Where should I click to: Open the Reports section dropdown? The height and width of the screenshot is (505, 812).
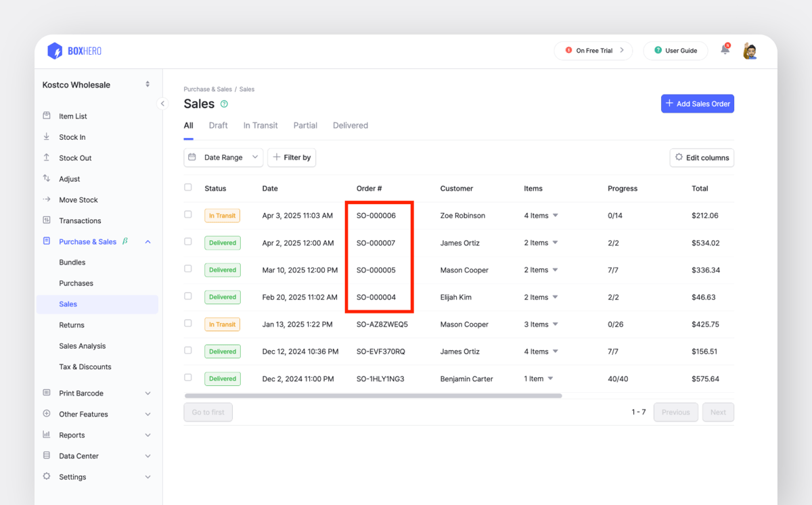pos(70,435)
